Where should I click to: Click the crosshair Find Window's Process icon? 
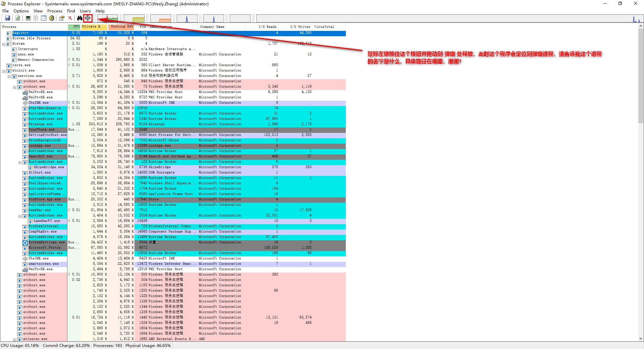[88, 18]
